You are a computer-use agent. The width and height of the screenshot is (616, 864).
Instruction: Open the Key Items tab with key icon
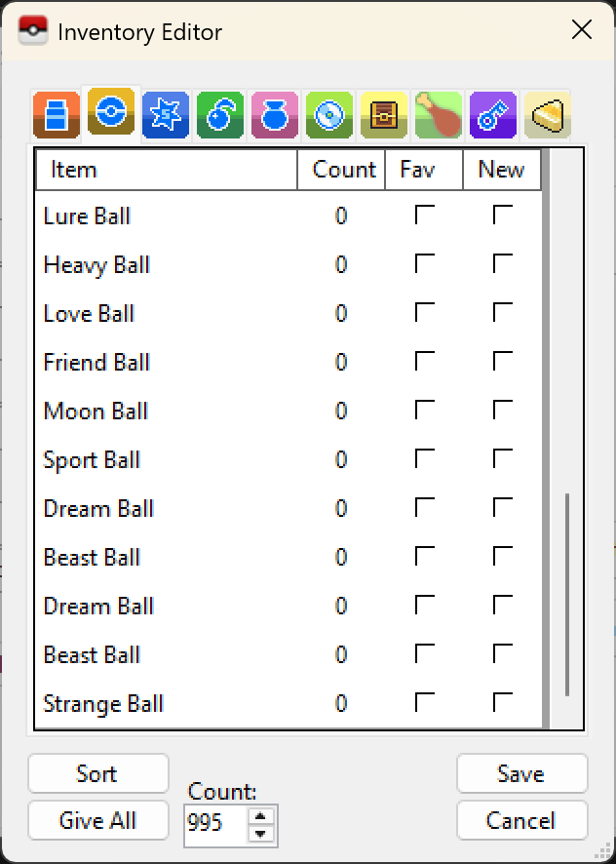[492, 114]
